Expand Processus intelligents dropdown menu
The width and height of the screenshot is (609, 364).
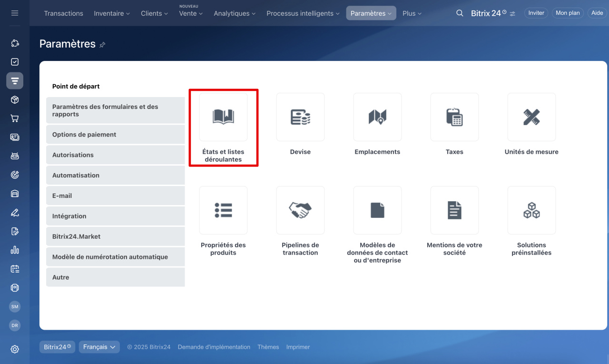[303, 13]
